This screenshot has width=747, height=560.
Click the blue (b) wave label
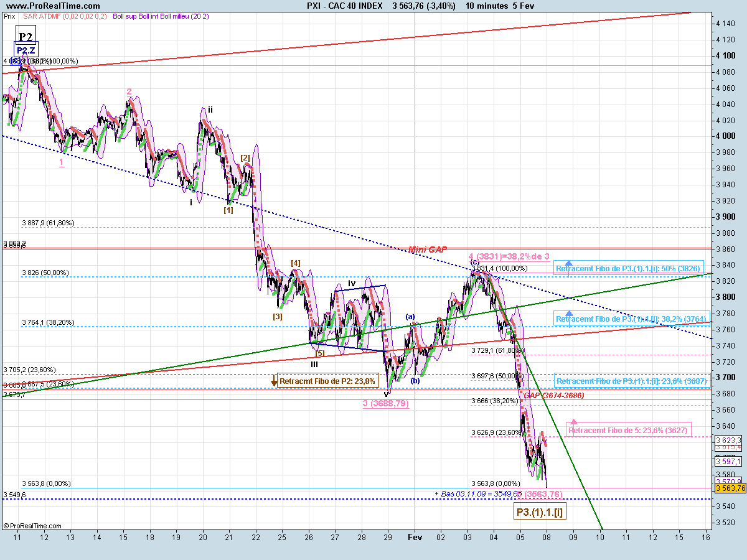click(x=415, y=381)
